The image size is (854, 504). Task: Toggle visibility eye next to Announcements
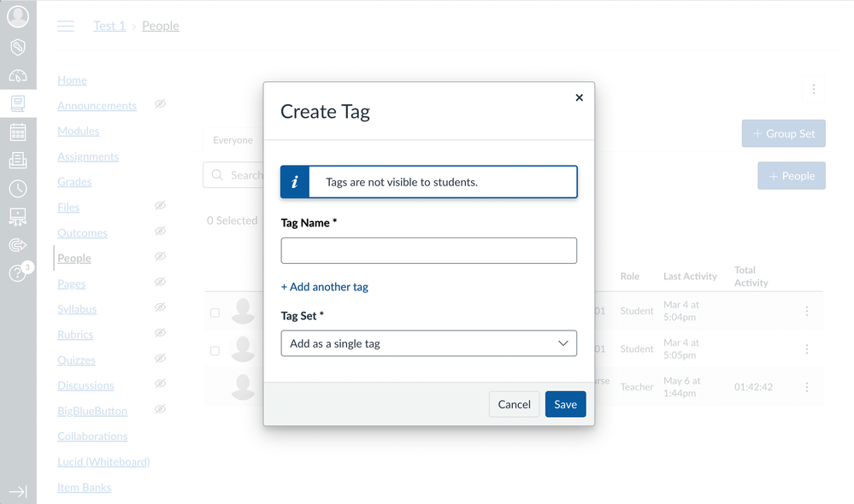160,104
